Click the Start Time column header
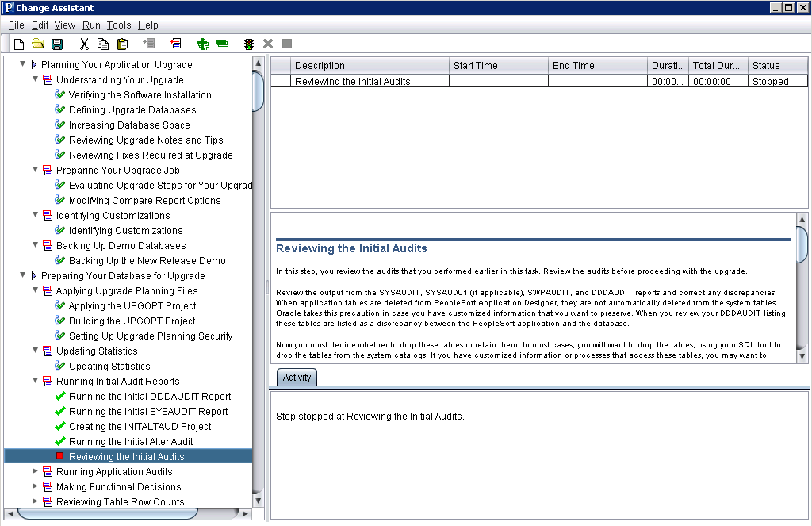The image size is (812, 526). point(499,65)
